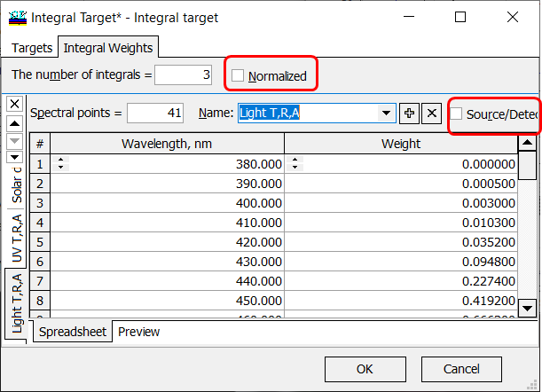Click the delete integral X icon beside Name
Viewport: 542px width, 392px height.
(430, 114)
